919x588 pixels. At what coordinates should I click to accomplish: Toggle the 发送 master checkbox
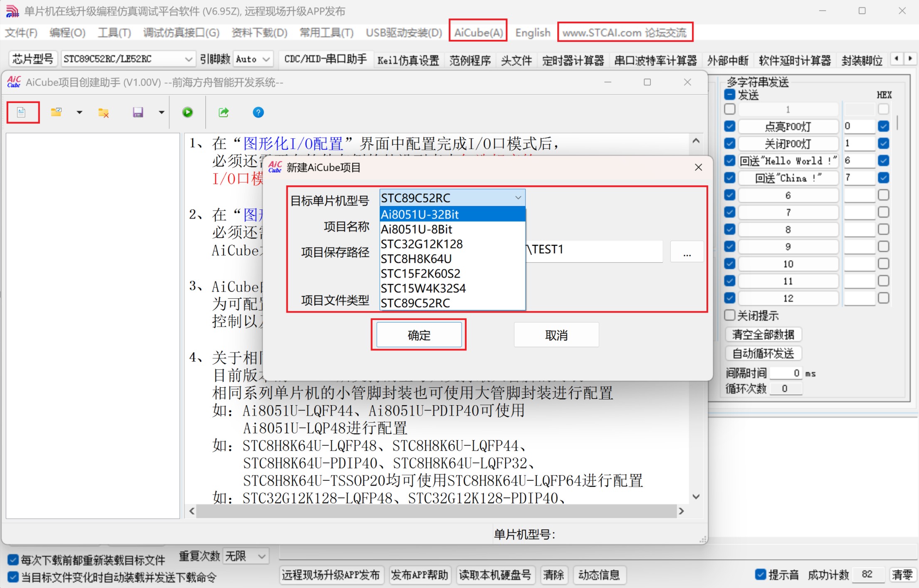[730, 95]
